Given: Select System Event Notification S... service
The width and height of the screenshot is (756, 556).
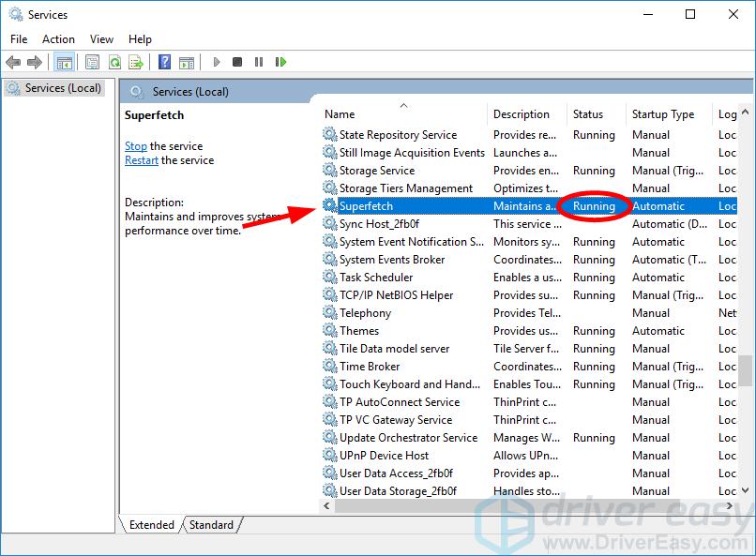Looking at the screenshot, I should 529,241.
